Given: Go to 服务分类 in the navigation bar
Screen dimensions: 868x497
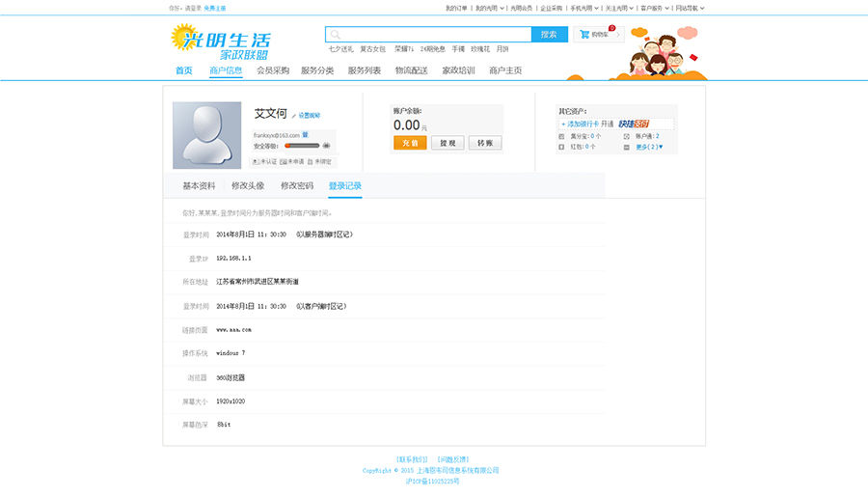Looking at the screenshot, I should click(x=317, y=70).
